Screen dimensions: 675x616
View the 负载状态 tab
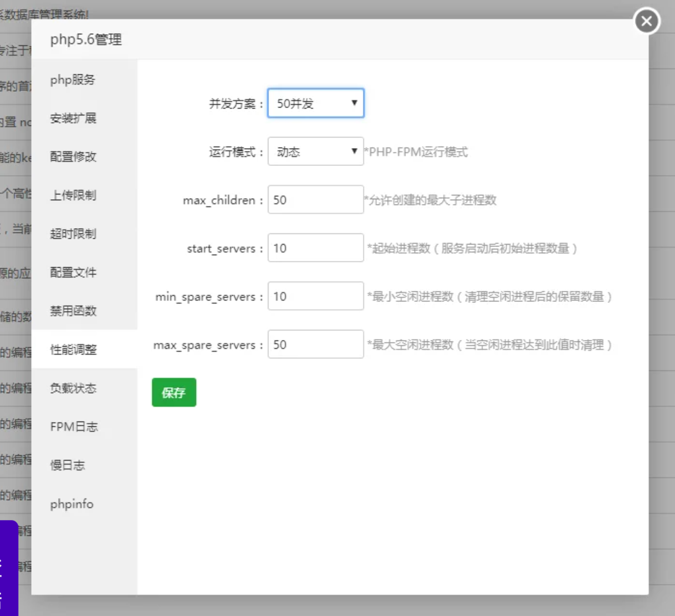click(73, 388)
